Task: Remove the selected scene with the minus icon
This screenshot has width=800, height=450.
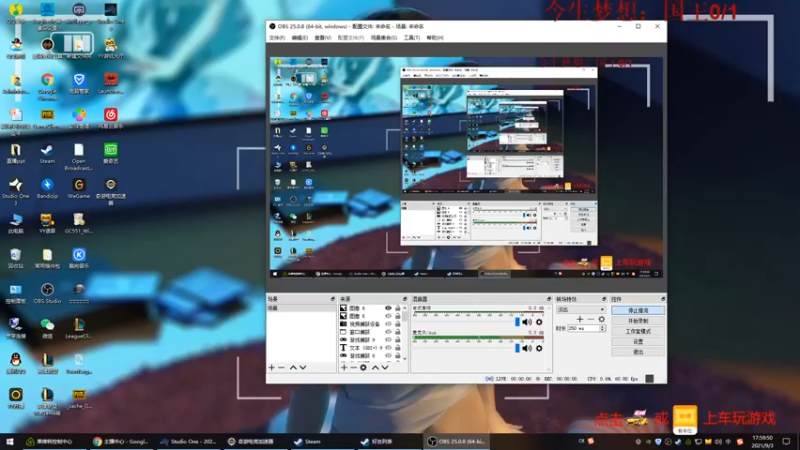Action: [281, 367]
